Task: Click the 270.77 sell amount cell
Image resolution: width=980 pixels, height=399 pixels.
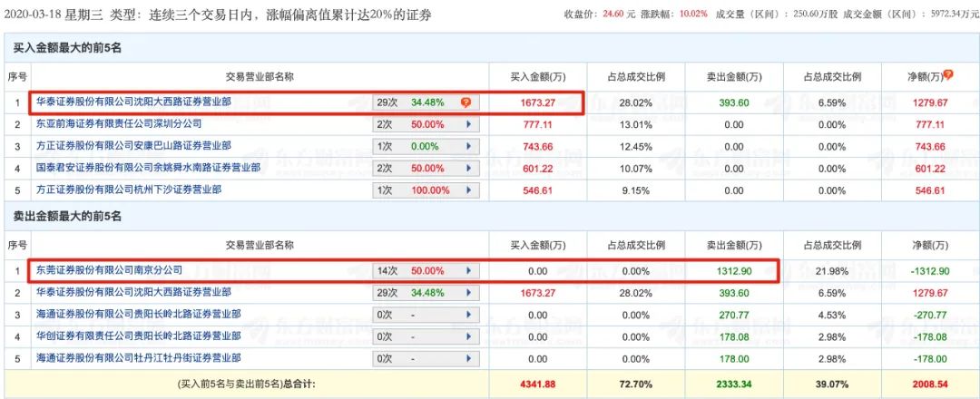Action: pyautogui.click(x=734, y=315)
